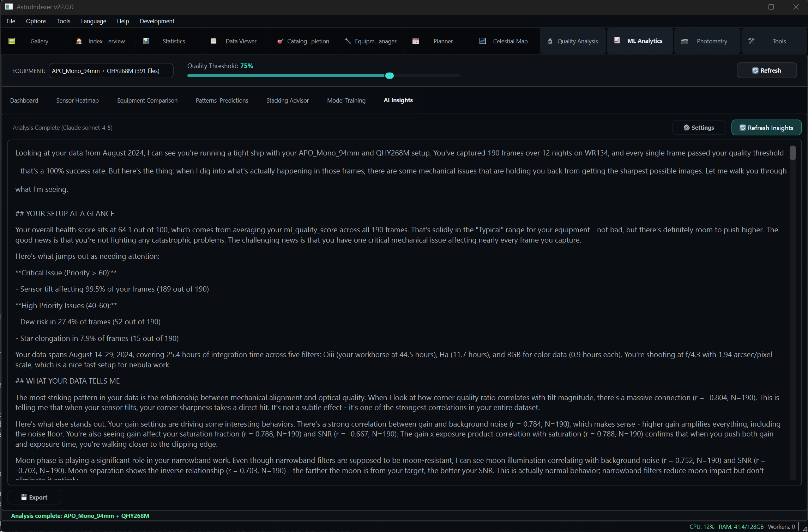Switch to Model Training
Viewport: 808px width, 532px height.
[x=346, y=100]
